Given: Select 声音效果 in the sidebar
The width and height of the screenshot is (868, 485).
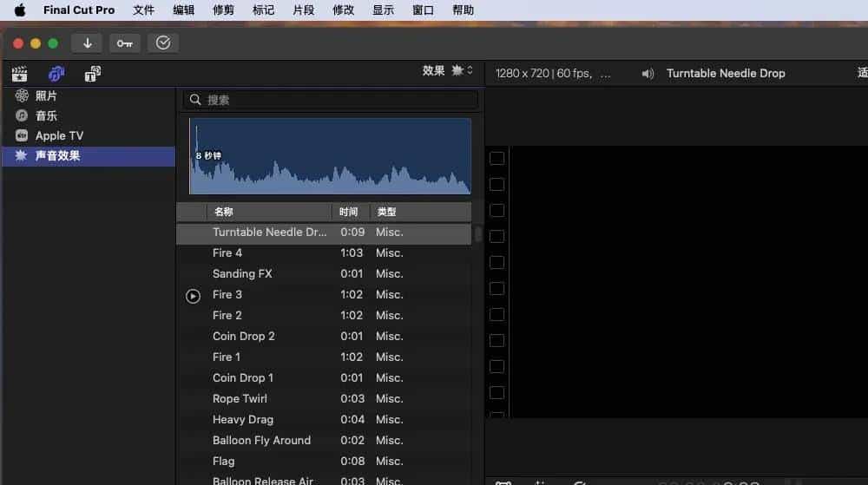Looking at the screenshot, I should 89,156.
